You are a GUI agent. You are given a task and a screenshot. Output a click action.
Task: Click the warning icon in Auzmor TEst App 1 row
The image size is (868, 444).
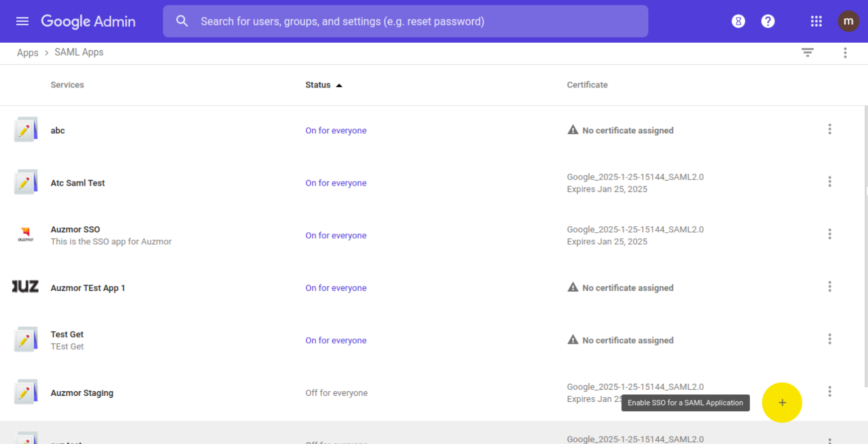pyautogui.click(x=573, y=287)
